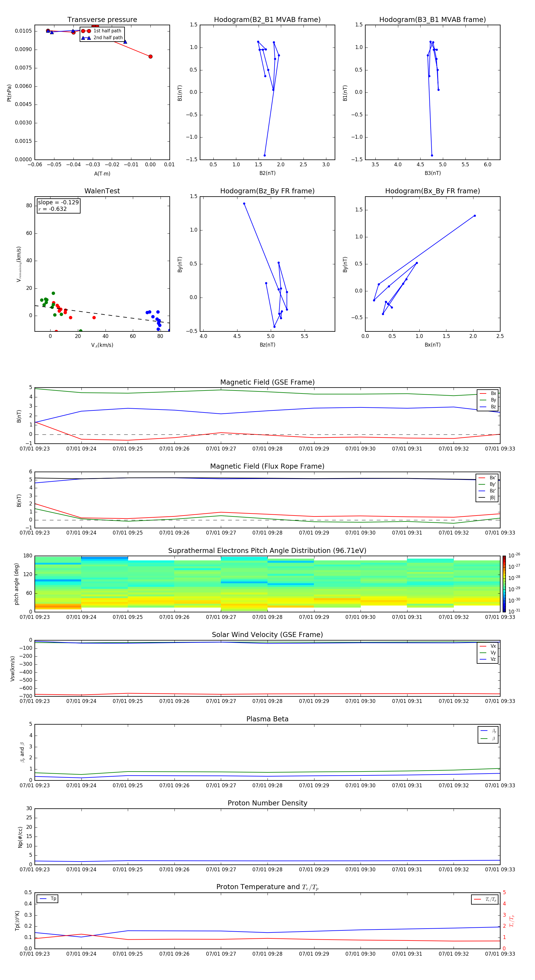Screen dimensions: 535x980
Task: Click the 'r = -0.632' annotation
Action: (x=53, y=209)
